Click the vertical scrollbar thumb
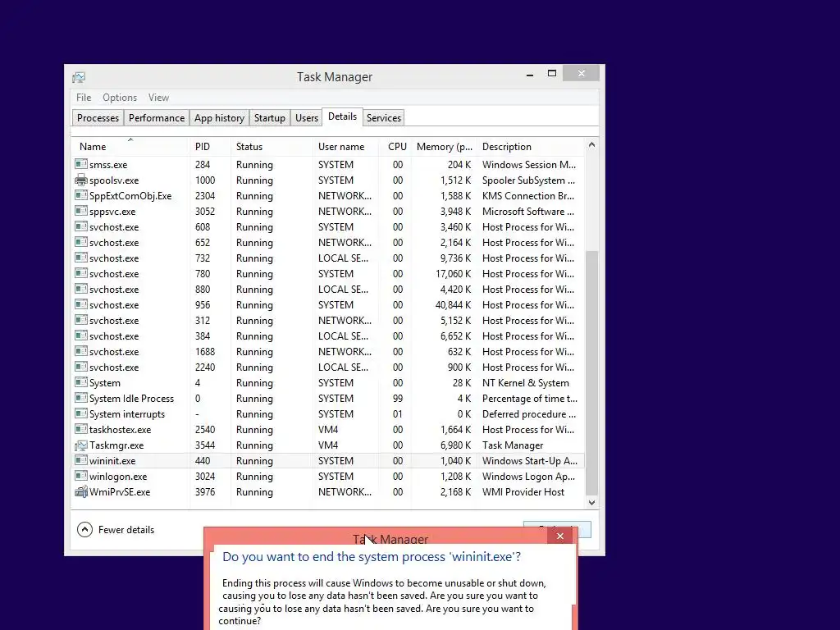 tap(591, 373)
